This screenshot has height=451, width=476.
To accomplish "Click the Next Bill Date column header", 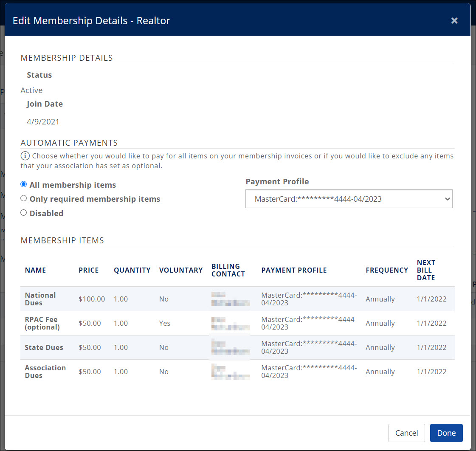I will point(425,270).
